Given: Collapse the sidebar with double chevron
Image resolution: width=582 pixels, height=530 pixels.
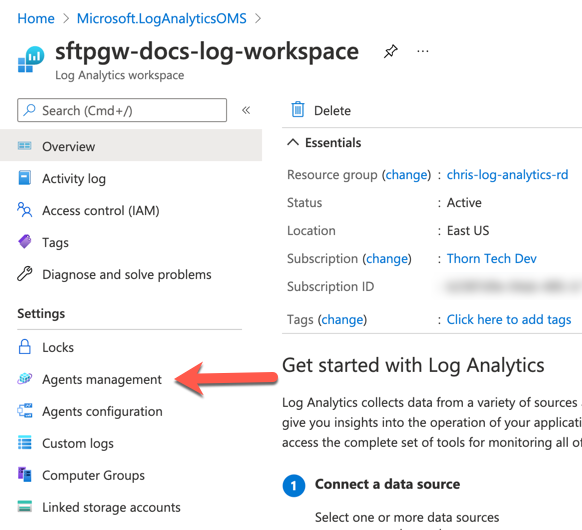Looking at the screenshot, I should tap(246, 110).
